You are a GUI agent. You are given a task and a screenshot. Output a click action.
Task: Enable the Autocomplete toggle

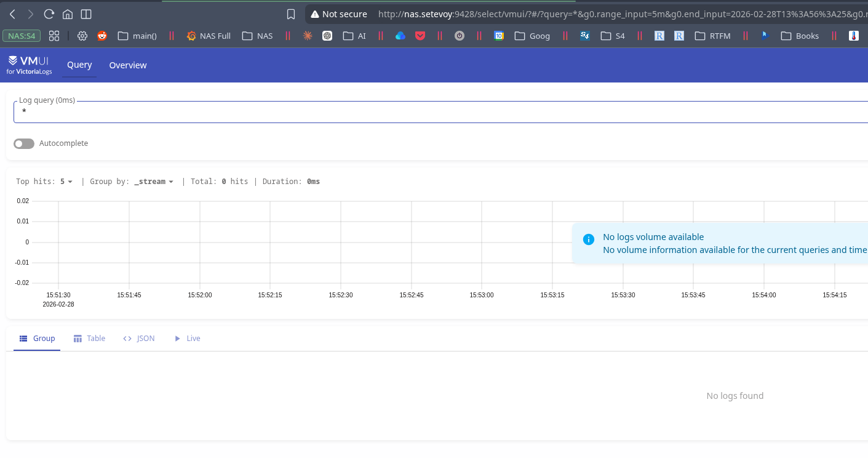coord(24,143)
